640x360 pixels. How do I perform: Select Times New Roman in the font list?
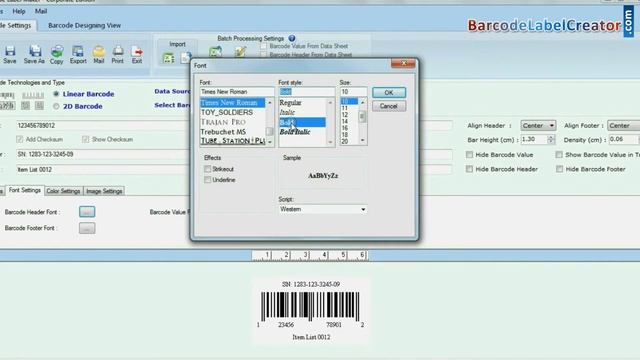tap(233, 102)
